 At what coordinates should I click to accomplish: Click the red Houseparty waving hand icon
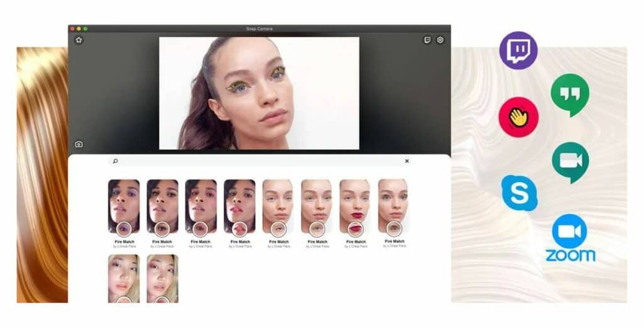click(x=518, y=117)
